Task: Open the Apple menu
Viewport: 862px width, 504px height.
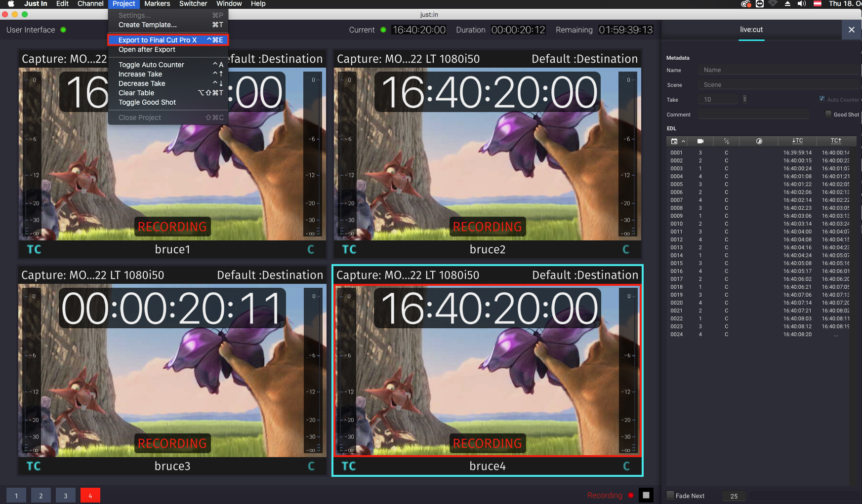Action: [x=11, y=4]
